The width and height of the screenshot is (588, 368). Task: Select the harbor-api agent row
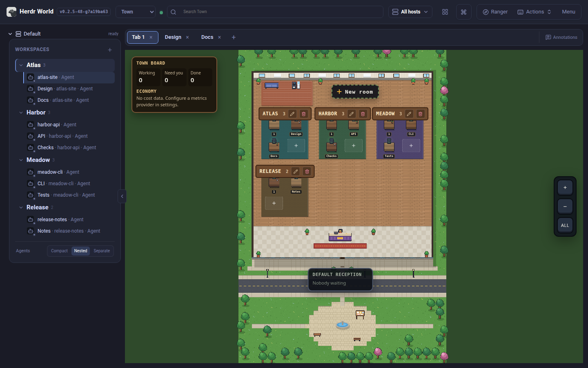point(69,125)
